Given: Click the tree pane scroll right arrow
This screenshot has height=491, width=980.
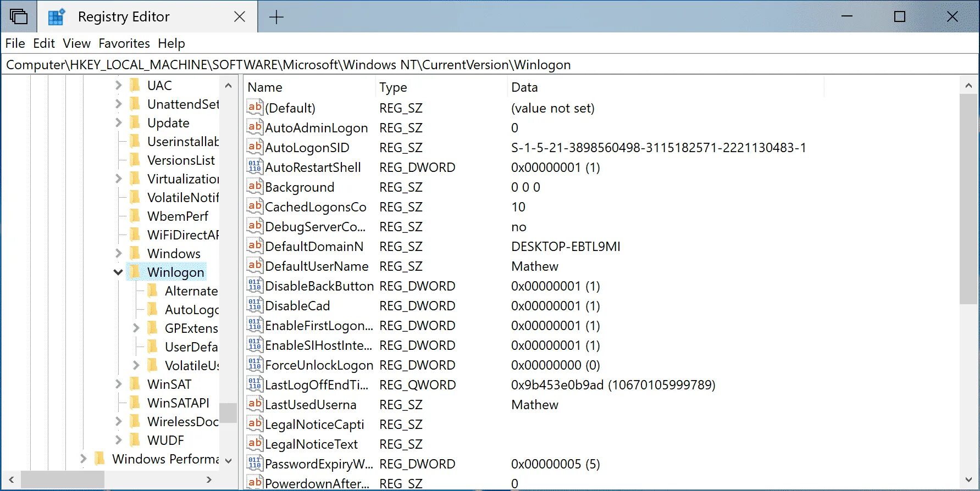Looking at the screenshot, I should [x=209, y=479].
